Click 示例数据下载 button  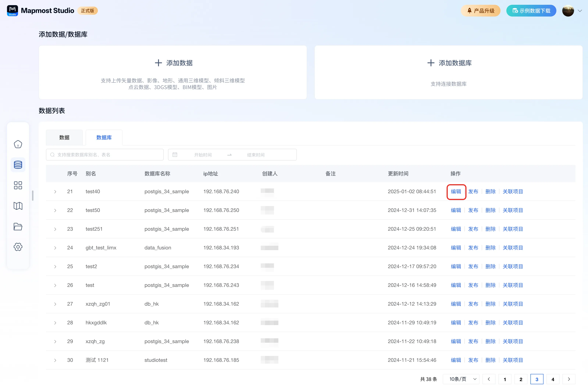click(531, 11)
